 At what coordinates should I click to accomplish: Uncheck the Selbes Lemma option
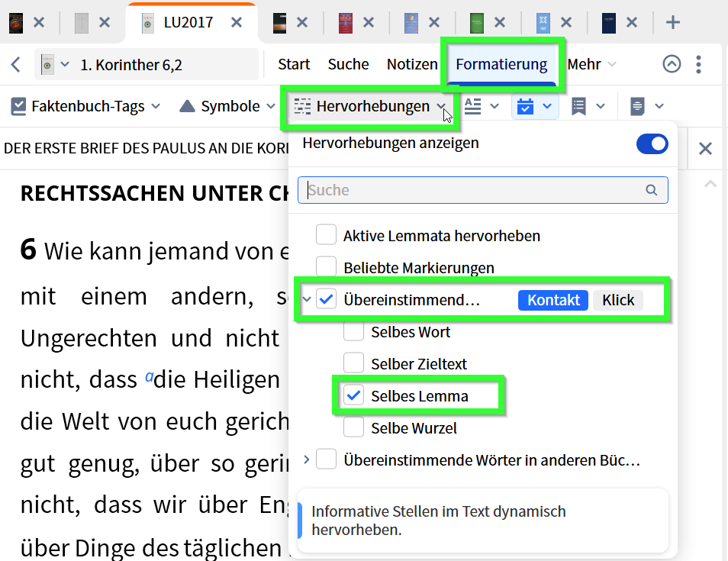353,395
